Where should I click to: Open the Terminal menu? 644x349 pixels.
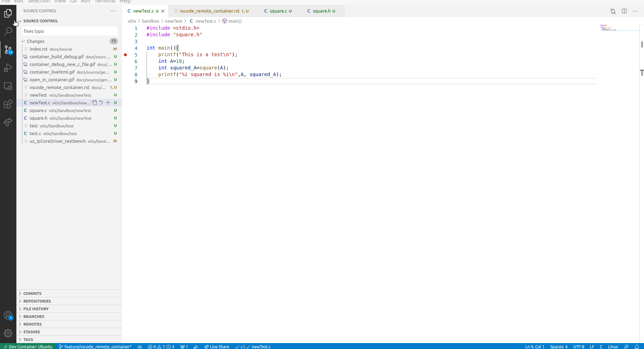click(x=105, y=2)
